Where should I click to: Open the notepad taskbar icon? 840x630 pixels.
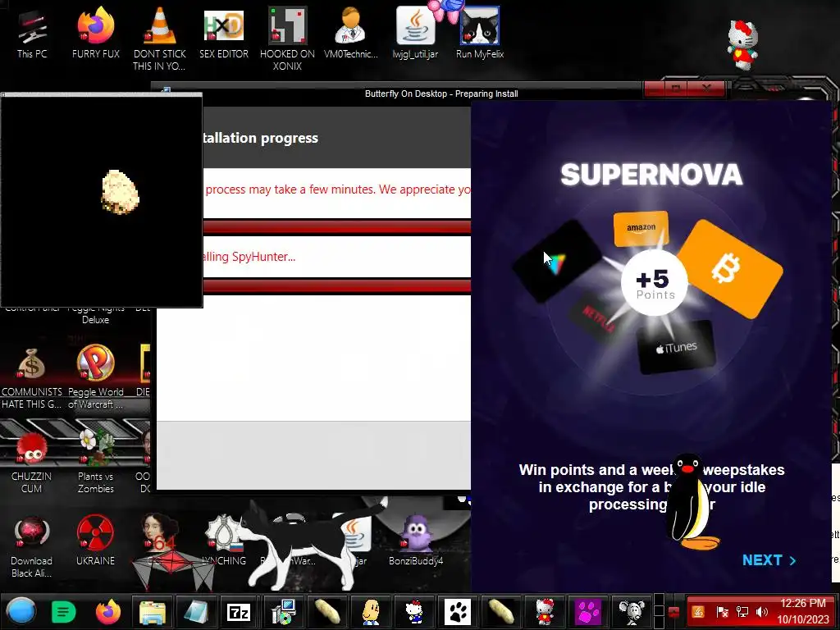pyautogui.click(x=196, y=611)
